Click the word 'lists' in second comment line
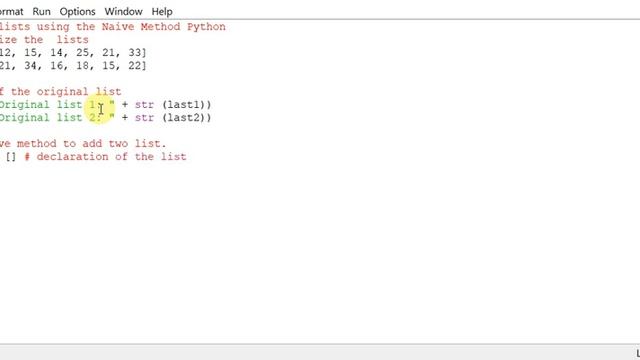The image size is (640, 360). click(x=72, y=40)
